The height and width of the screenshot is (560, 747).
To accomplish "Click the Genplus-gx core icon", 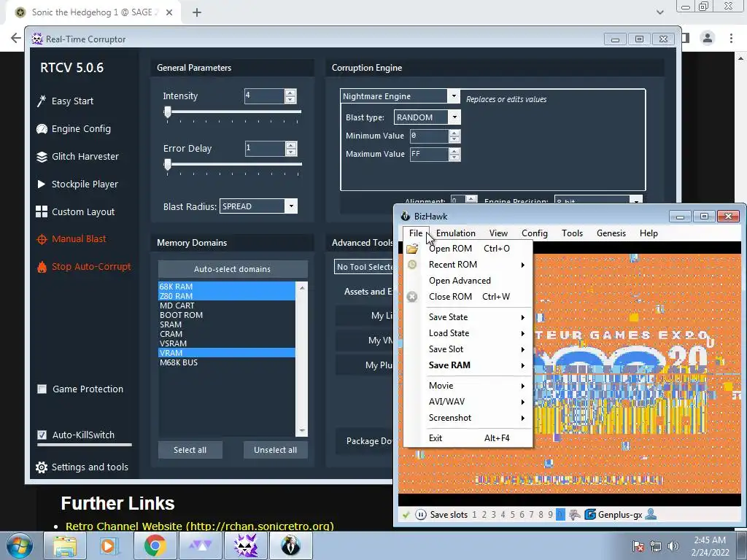I will (x=589, y=515).
